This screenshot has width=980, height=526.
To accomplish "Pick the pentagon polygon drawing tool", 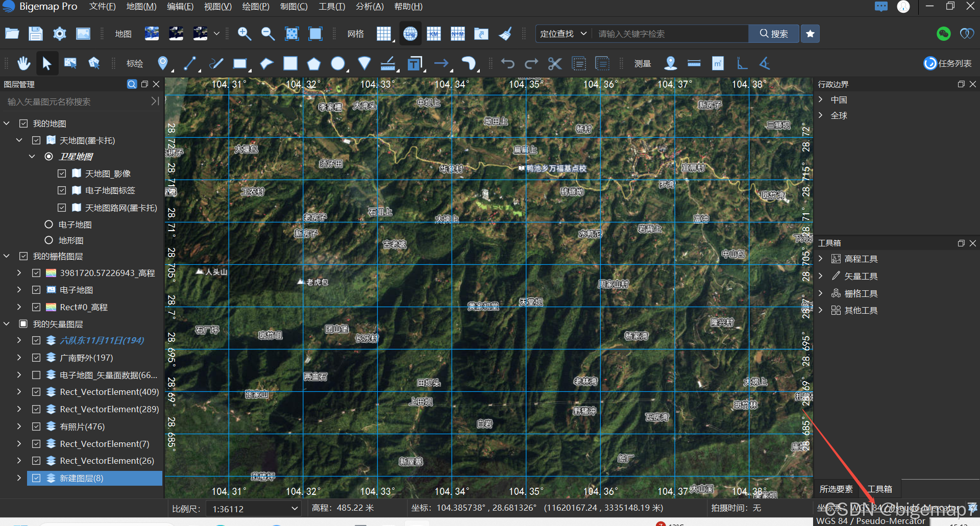I will tap(313, 63).
